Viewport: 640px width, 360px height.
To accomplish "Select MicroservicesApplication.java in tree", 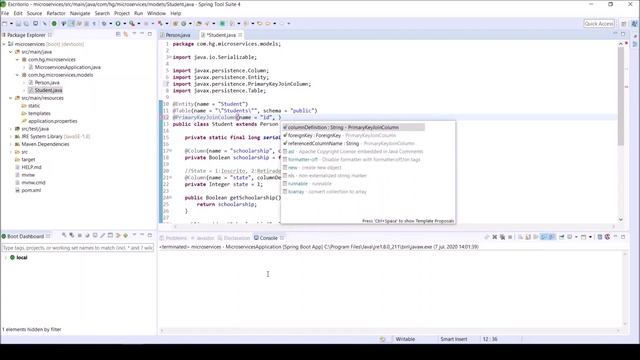I will [x=67, y=67].
